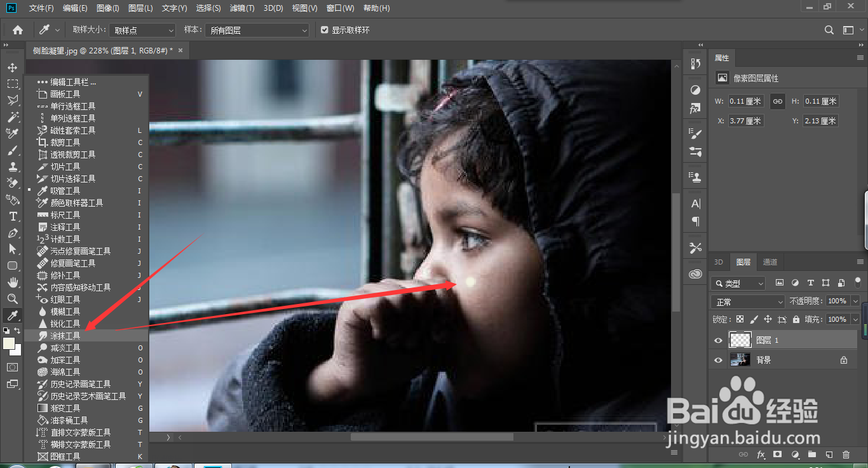The image size is (868, 468).
Task: Toggle lock all padlock icon
Action: (x=795, y=319)
